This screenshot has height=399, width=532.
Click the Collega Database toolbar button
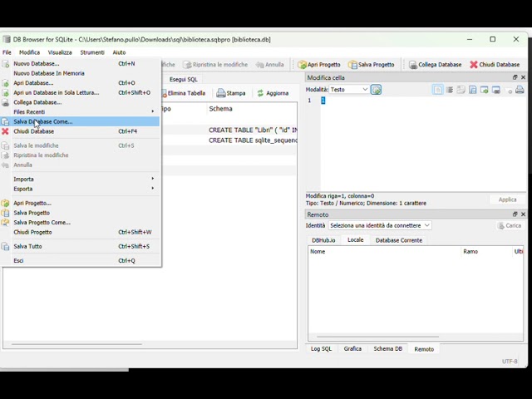click(436, 65)
